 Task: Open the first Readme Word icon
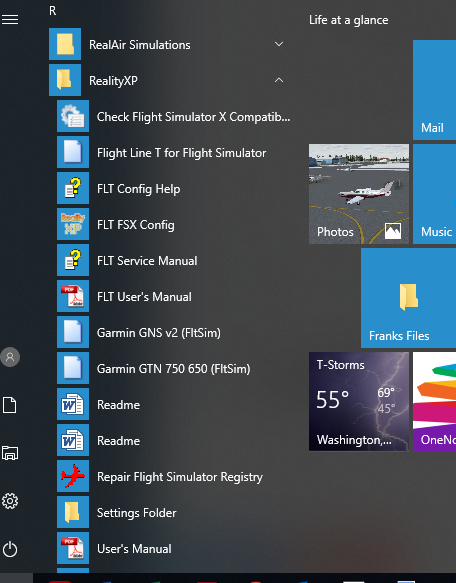coord(73,404)
